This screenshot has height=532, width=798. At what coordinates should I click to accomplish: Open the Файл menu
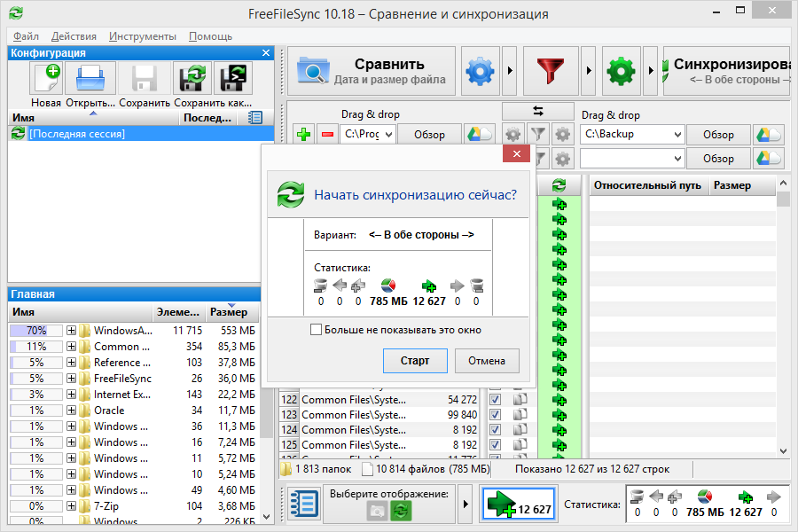click(26, 36)
